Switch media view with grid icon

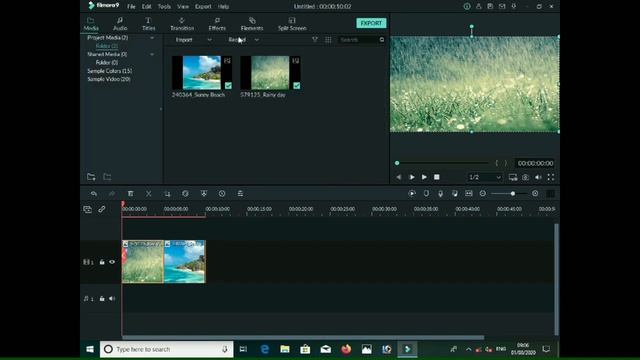pyautogui.click(x=328, y=40)
